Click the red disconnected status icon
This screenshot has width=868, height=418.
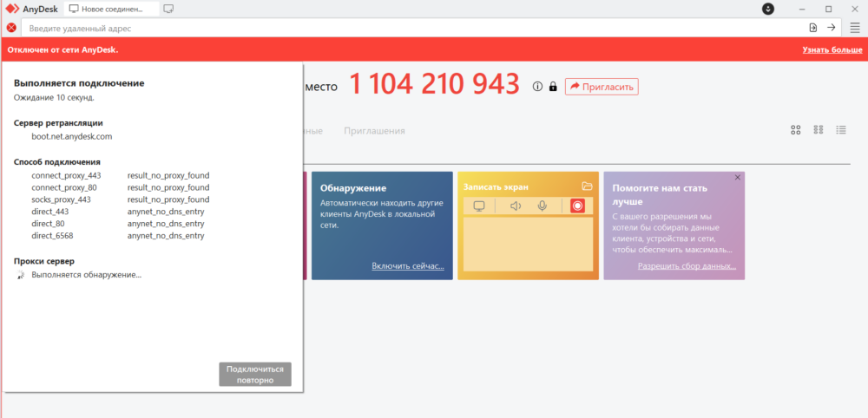11,28
